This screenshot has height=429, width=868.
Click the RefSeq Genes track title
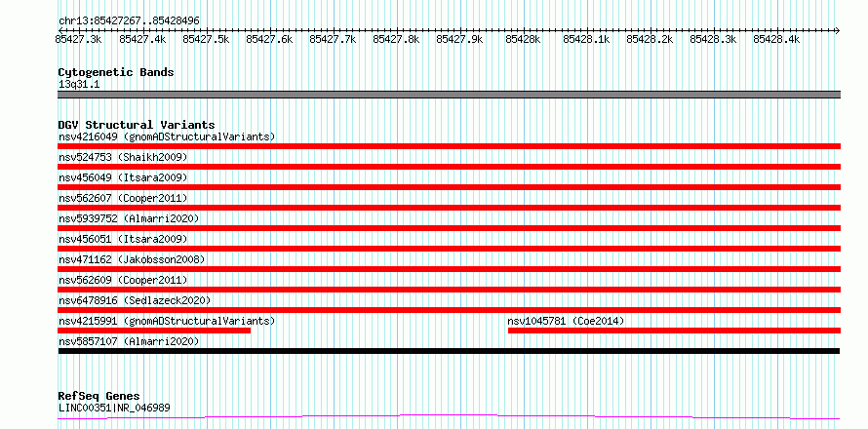tap(99, 396)
